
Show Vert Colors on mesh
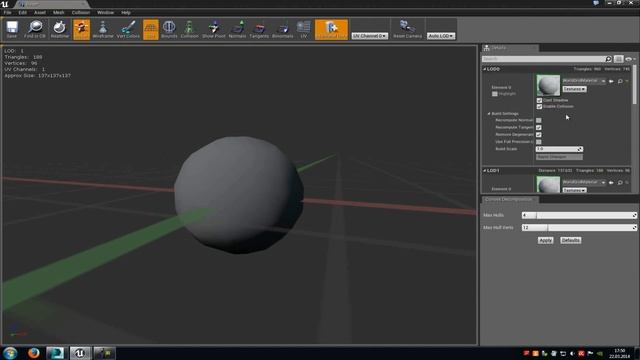click(128, 29)
